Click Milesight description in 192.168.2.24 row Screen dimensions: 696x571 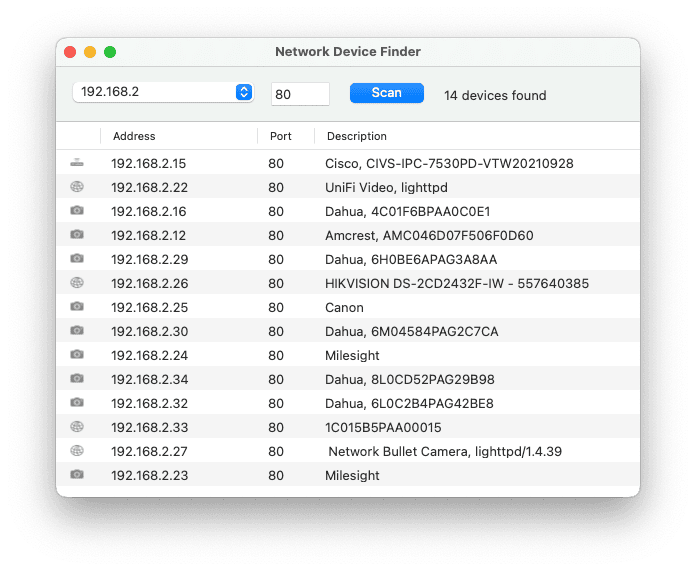[352, 356]
